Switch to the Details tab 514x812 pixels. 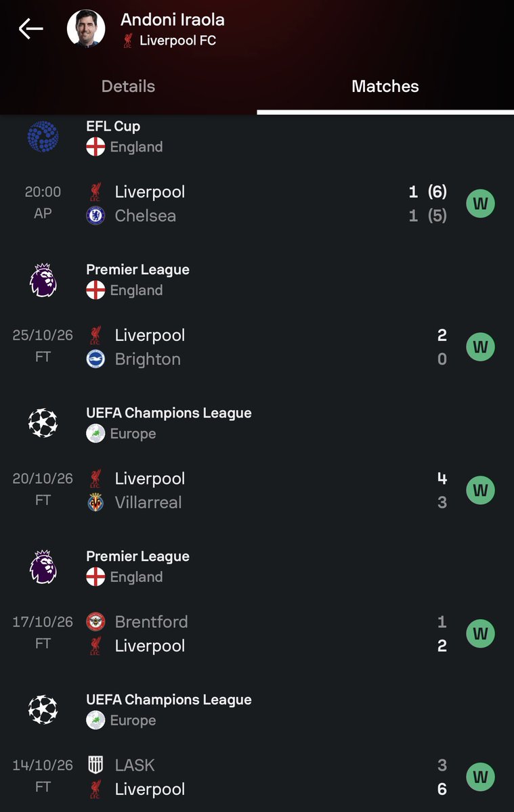pos(128,87)
